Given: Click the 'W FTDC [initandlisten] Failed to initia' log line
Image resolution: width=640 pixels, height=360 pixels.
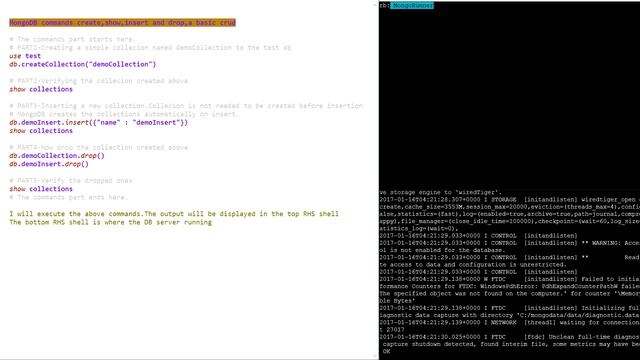Looking at the screenshot, I should coord(509,279).
